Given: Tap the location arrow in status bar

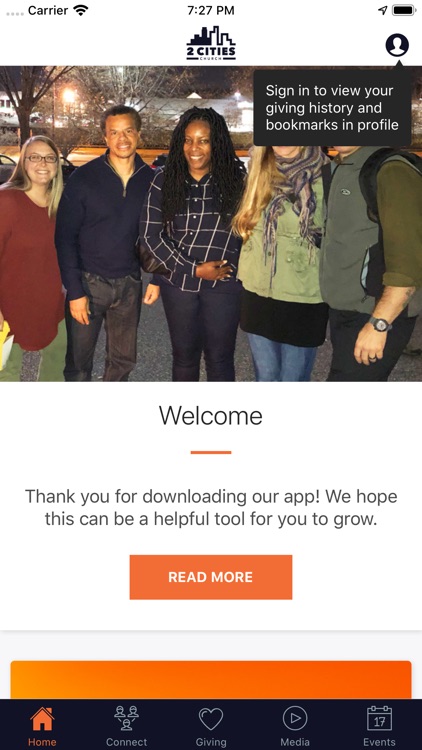Looking at the screenshot, I should coord(382,10).
